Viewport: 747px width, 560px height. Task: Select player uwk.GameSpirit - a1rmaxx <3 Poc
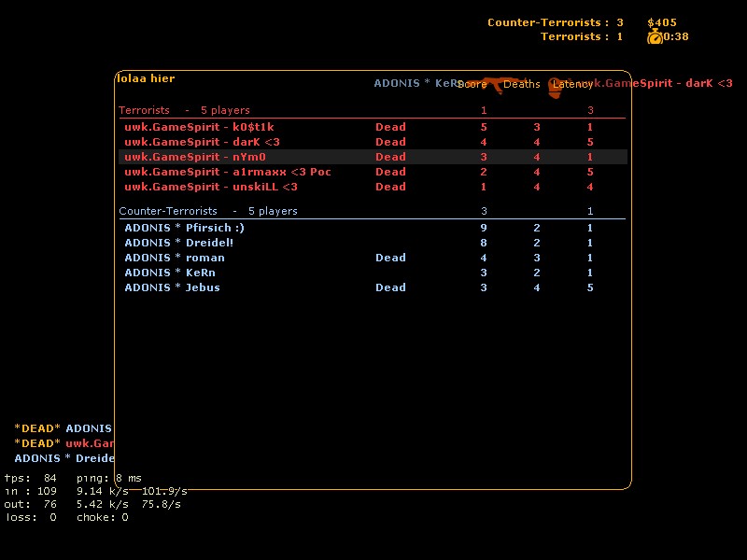[228, 172]
